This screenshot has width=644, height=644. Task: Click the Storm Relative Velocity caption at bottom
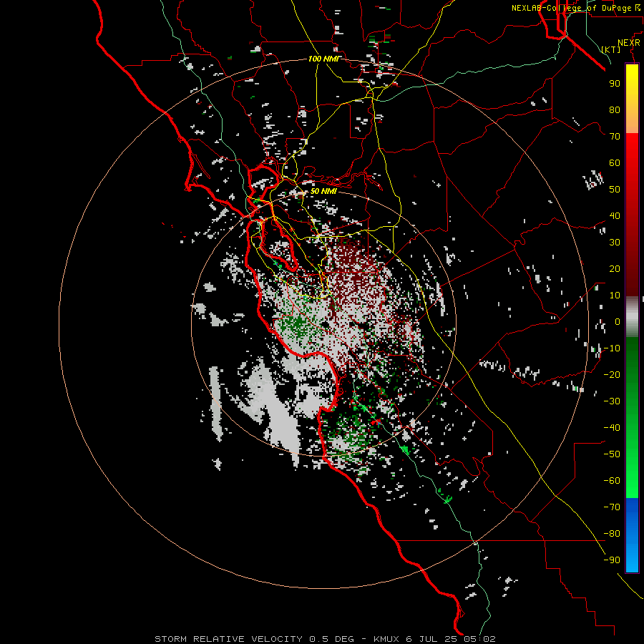(325, 639)
